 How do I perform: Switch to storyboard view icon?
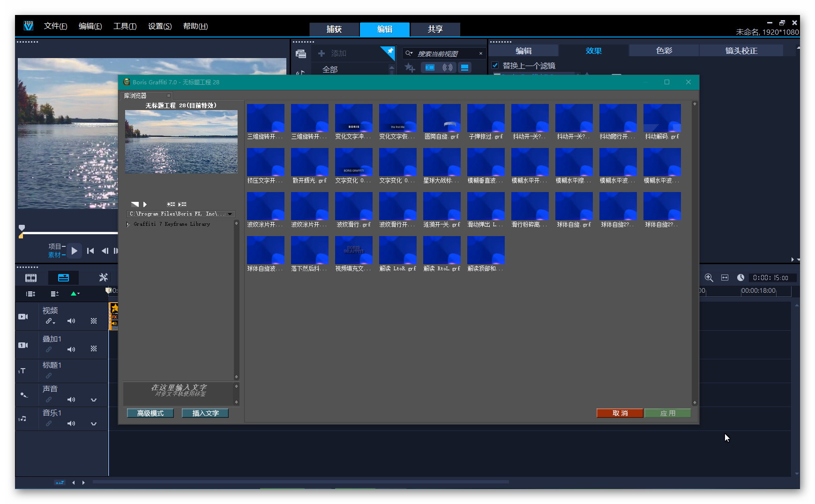31,278
